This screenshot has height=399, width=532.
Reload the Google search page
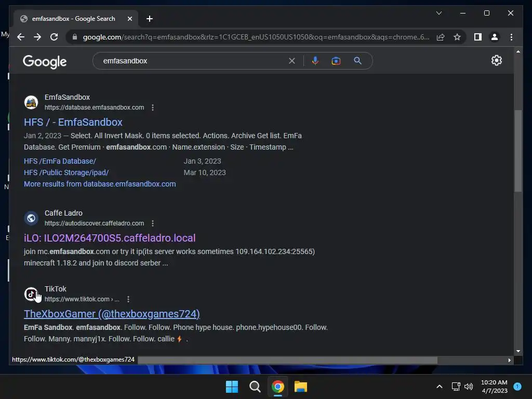(54, 37)
